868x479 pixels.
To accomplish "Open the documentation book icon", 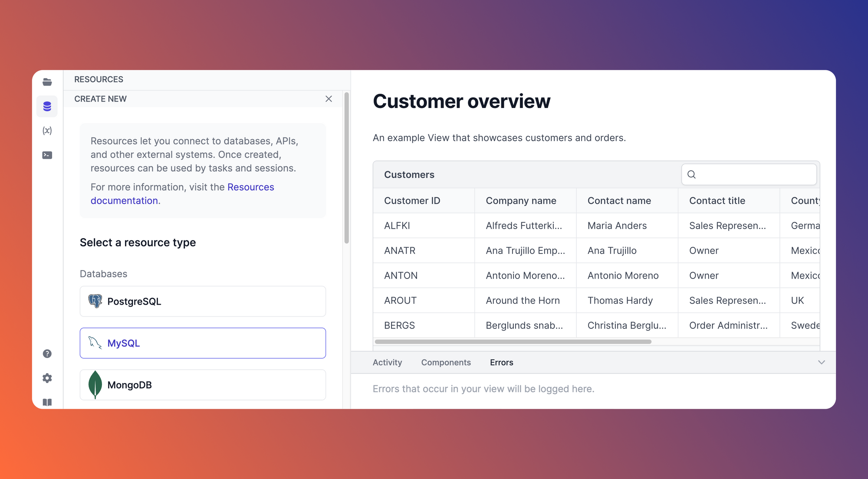I will [x=47, y=402].
